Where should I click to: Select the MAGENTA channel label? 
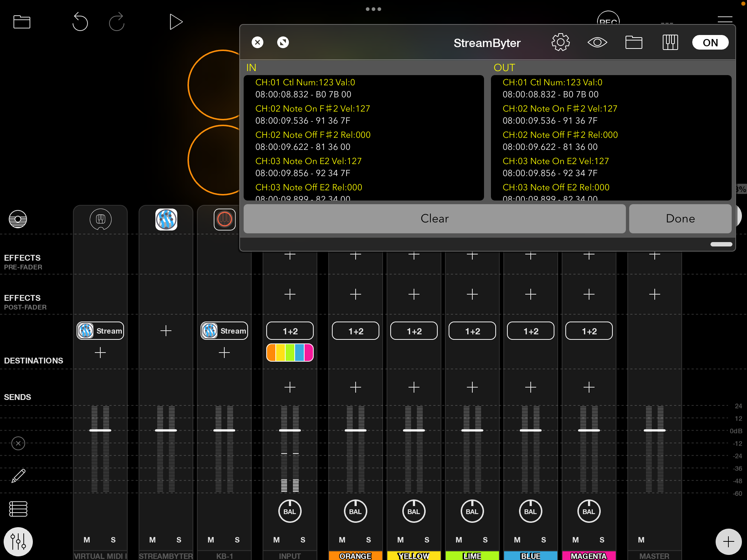pos(589,556)
